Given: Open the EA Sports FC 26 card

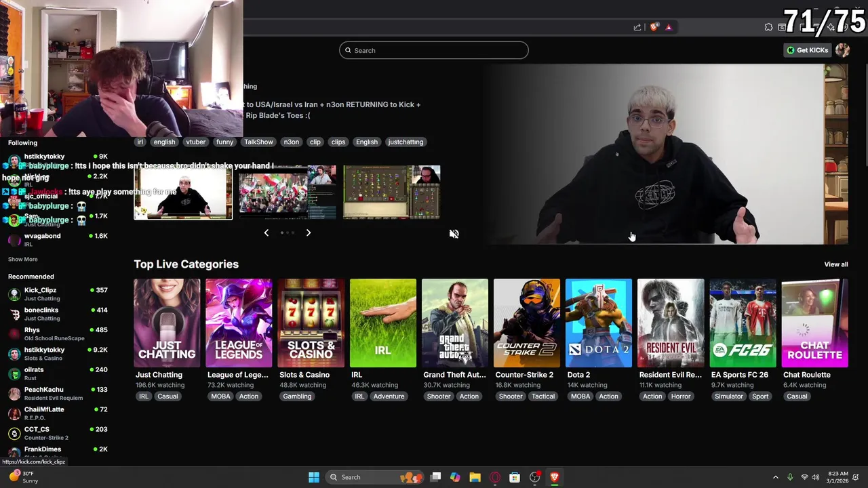Looking at the screenshot, I should (743, 323).
